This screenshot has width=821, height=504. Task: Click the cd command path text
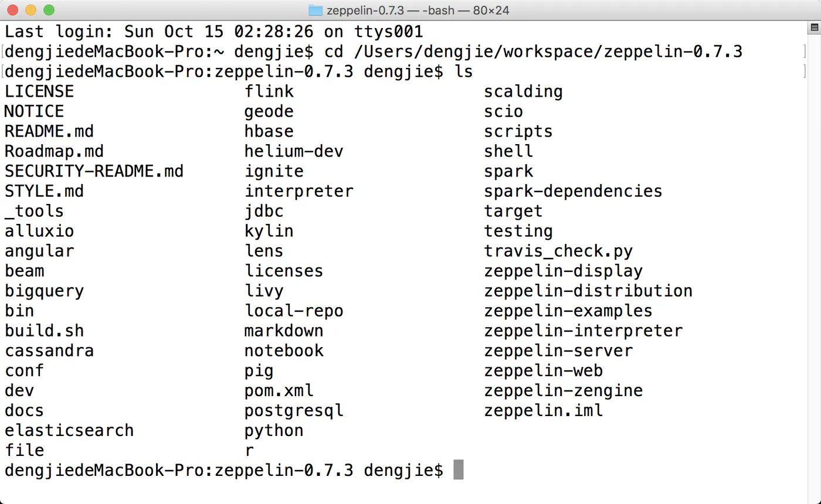pos(548,52)
